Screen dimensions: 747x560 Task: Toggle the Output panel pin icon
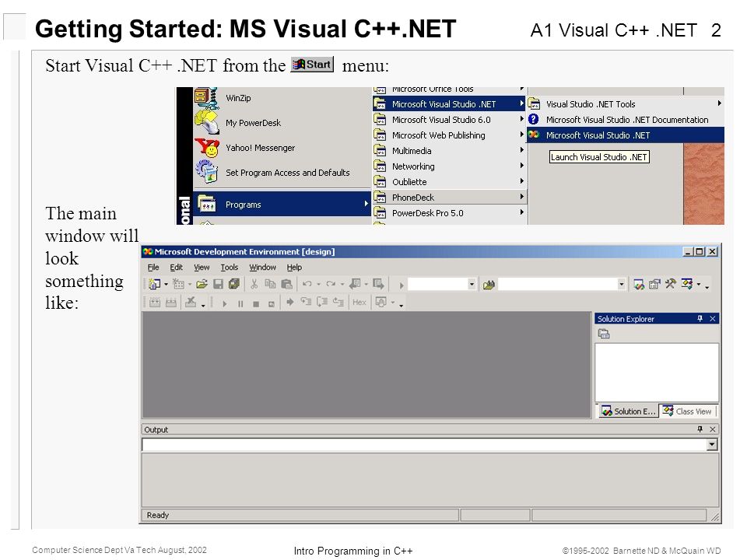click(x=700, y=429)
